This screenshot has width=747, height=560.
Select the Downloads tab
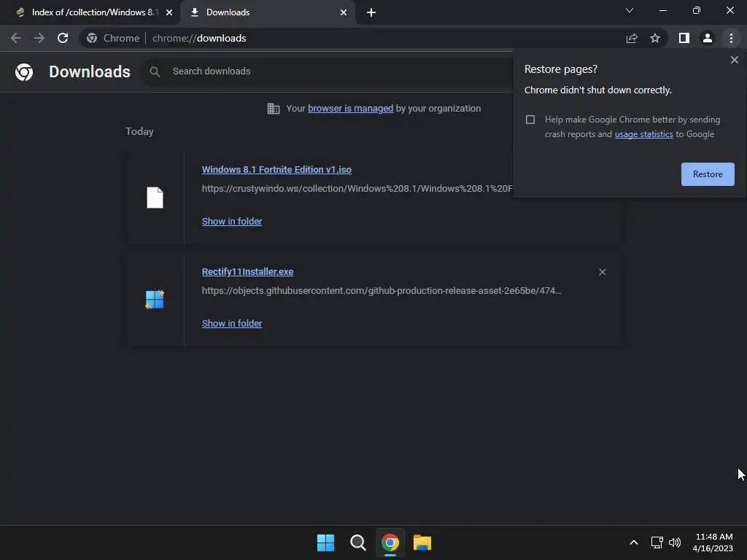coord(268,12)
